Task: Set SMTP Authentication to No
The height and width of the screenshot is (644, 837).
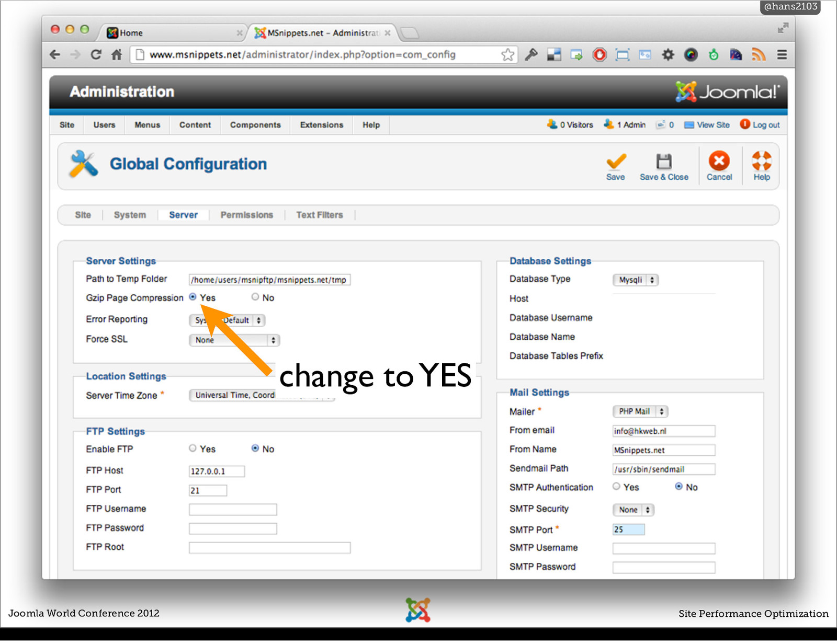Action: pyautogui.click(x=678, y=487)
